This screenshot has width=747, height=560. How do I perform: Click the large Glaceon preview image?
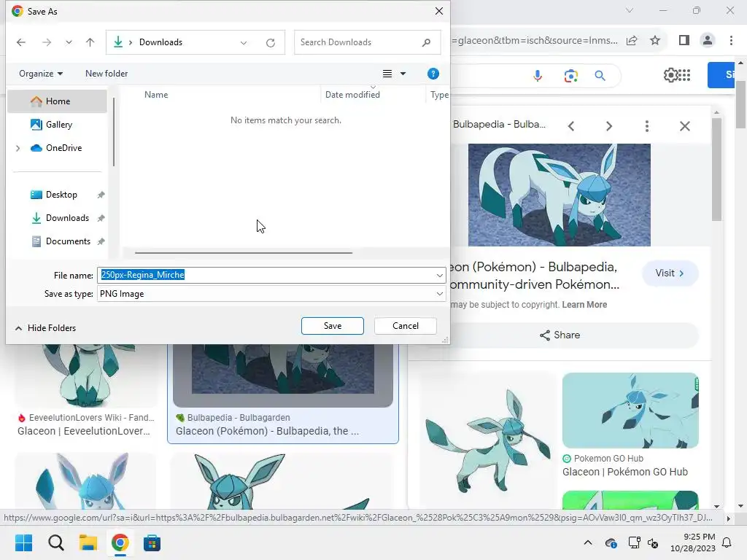point(560,195)
